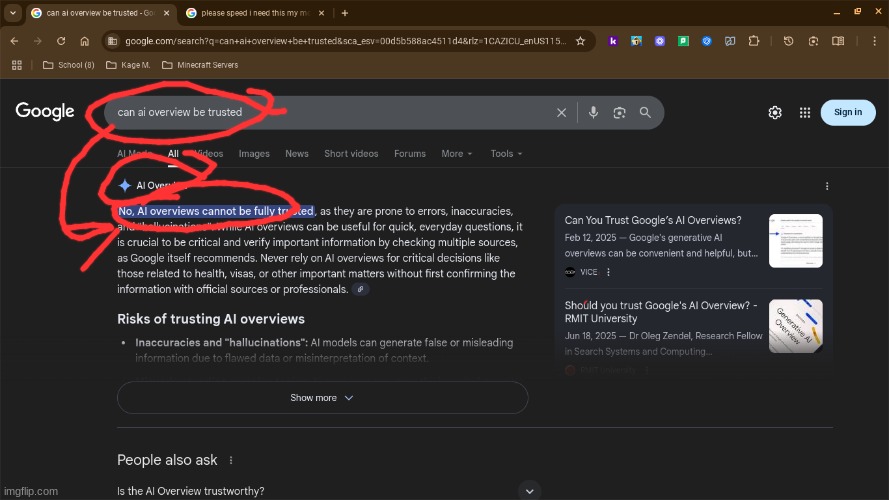
Task: Open People also ask options dots
Action: click(x=231, y=460)
